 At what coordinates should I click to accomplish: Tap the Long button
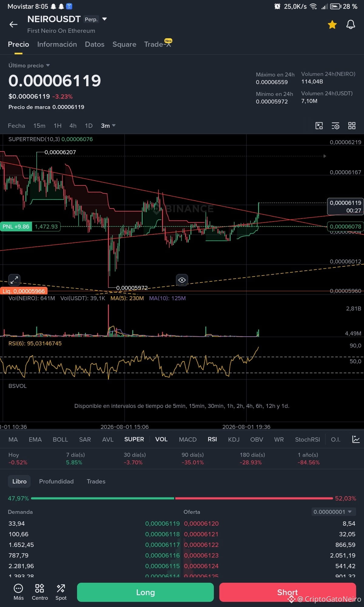(x=145, y=592)
